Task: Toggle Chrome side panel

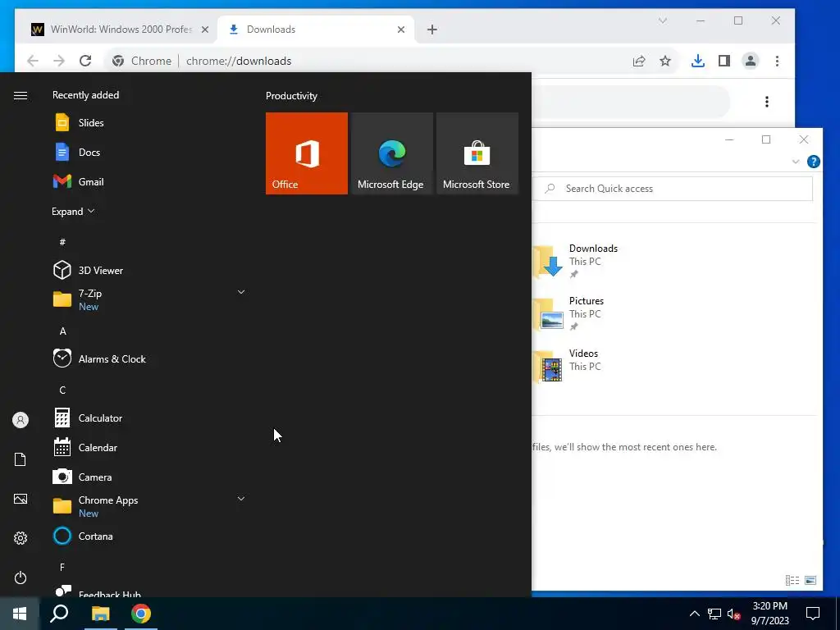Action: [x=724, y=61]
